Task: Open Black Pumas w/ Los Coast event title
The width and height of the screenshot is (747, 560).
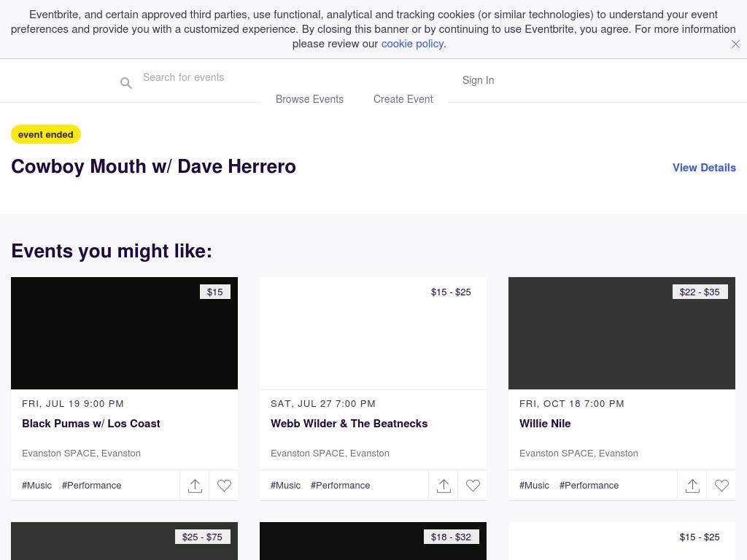Action: (x=91, y=424)
